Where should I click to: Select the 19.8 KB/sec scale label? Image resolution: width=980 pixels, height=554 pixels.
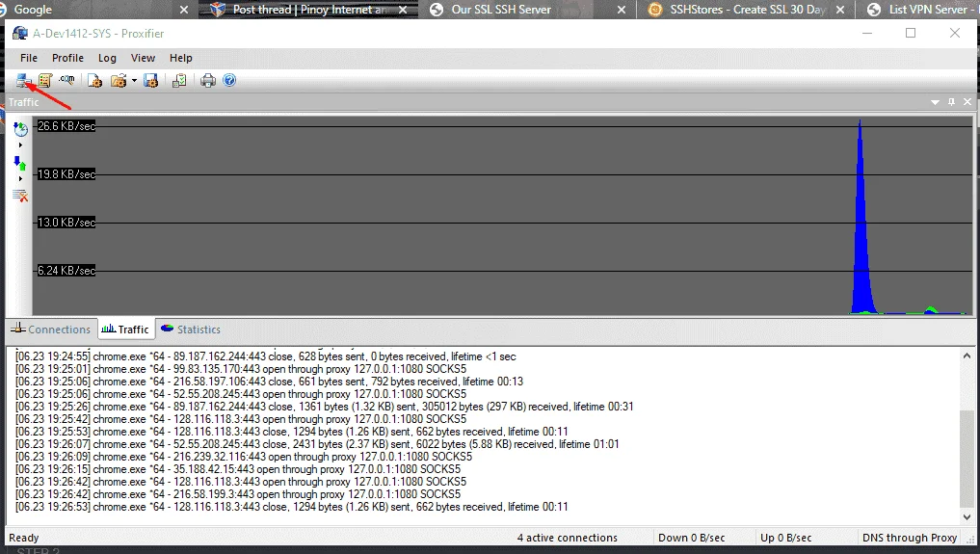[x=66, y=174]
